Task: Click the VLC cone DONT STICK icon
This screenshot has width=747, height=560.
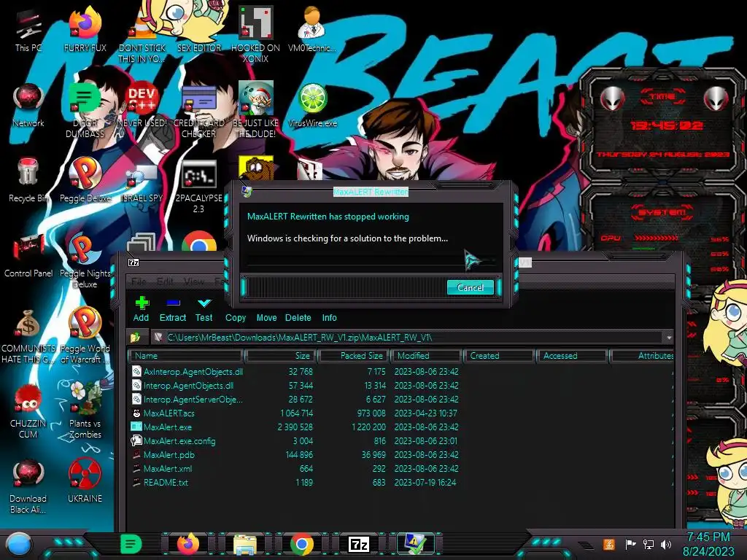Action: click(142, 36)
